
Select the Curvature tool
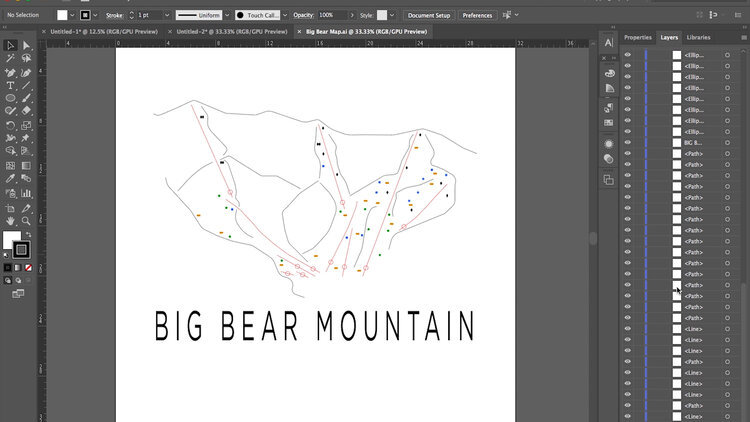[26, 73]
